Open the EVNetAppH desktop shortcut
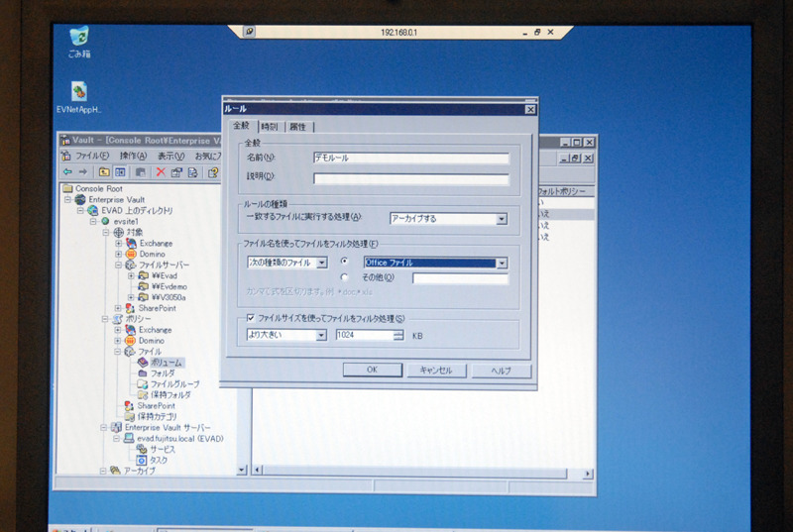The width and height of the screenshot is (793, 532). [79, 97]
